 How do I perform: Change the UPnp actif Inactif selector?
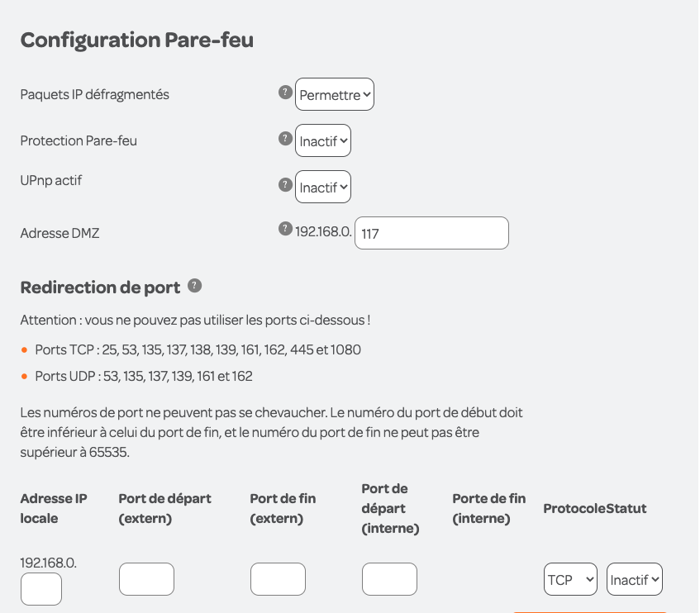pos(323,187)
